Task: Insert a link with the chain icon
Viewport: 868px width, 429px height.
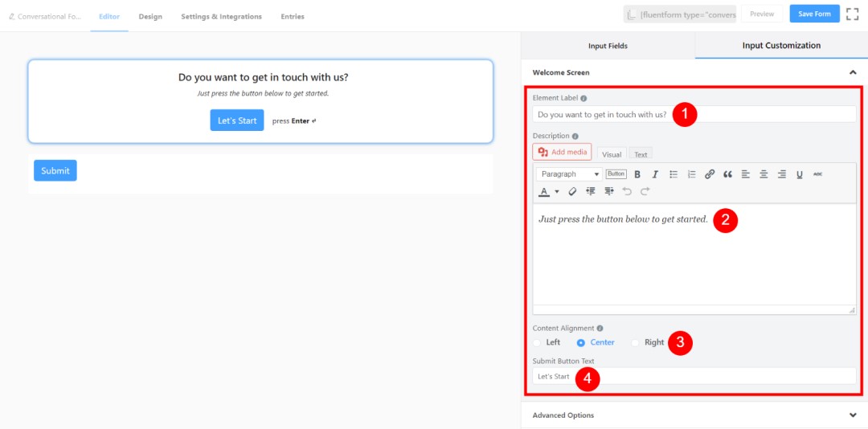Action: [710, 174]
